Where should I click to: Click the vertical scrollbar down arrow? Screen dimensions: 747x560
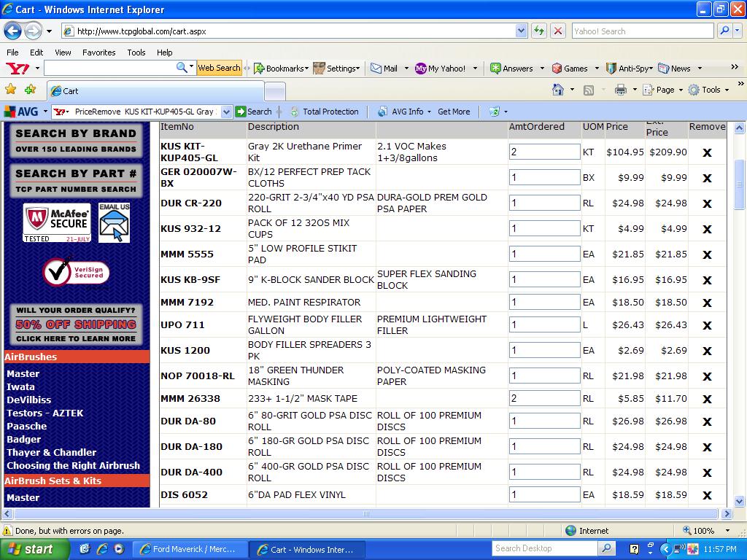pos(739,501)
